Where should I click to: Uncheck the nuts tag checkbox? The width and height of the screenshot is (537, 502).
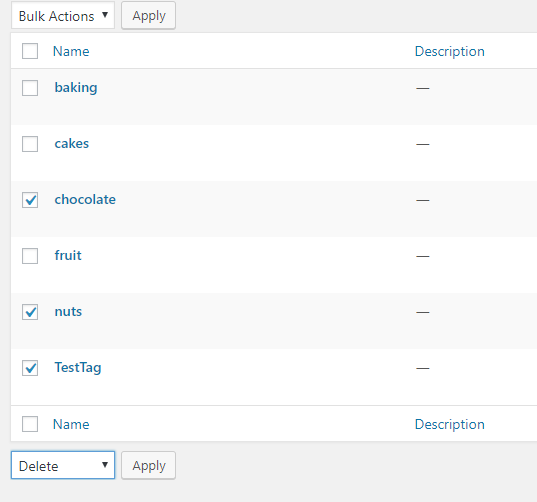pos(30,312)
